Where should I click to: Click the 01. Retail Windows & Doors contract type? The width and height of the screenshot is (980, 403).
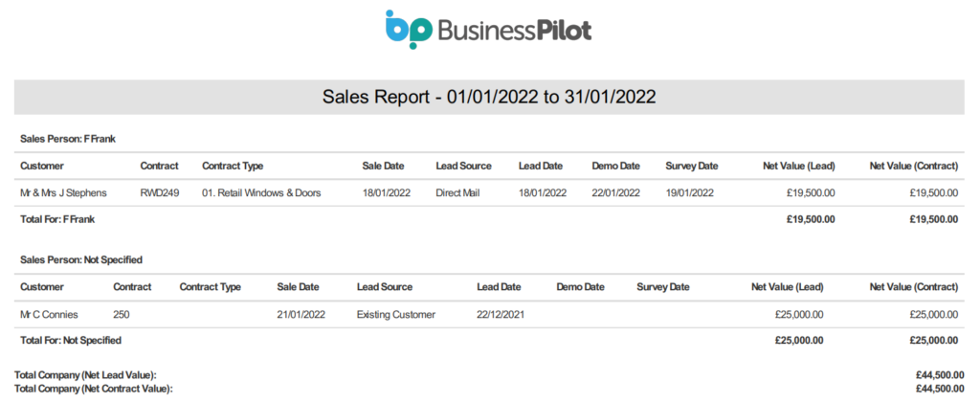(x=261, y=192)
